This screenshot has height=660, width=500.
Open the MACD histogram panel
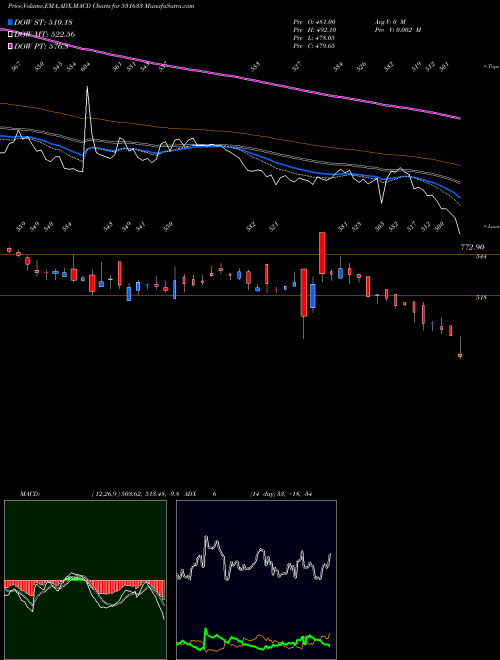point(85,580)
